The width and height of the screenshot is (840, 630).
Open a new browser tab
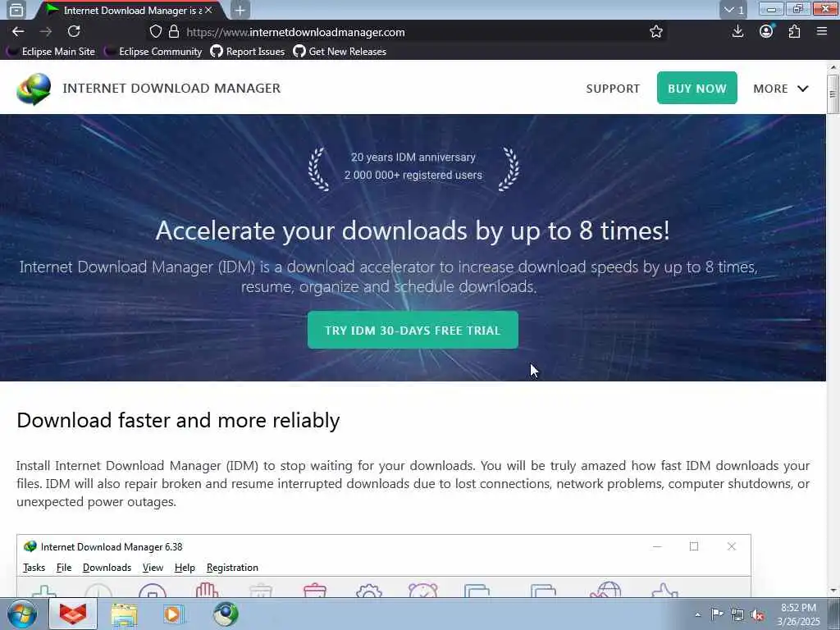(240, 10)
